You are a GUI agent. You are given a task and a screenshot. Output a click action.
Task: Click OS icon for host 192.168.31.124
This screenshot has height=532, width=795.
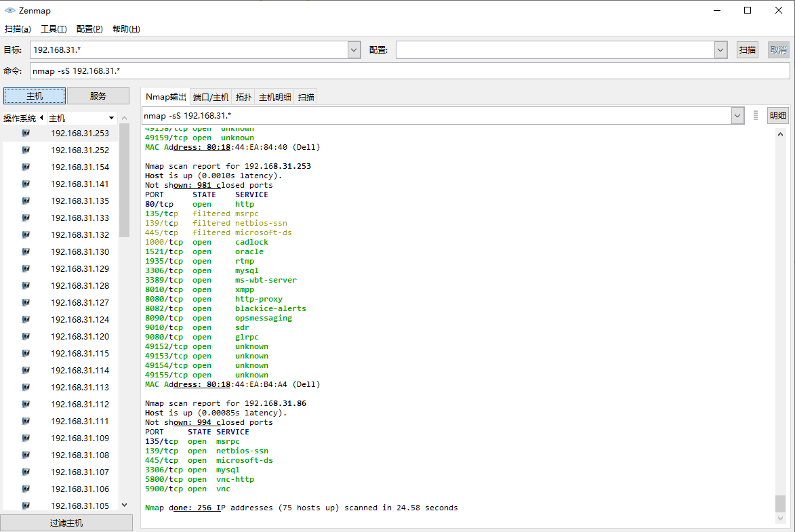click(x=26, y=319)
